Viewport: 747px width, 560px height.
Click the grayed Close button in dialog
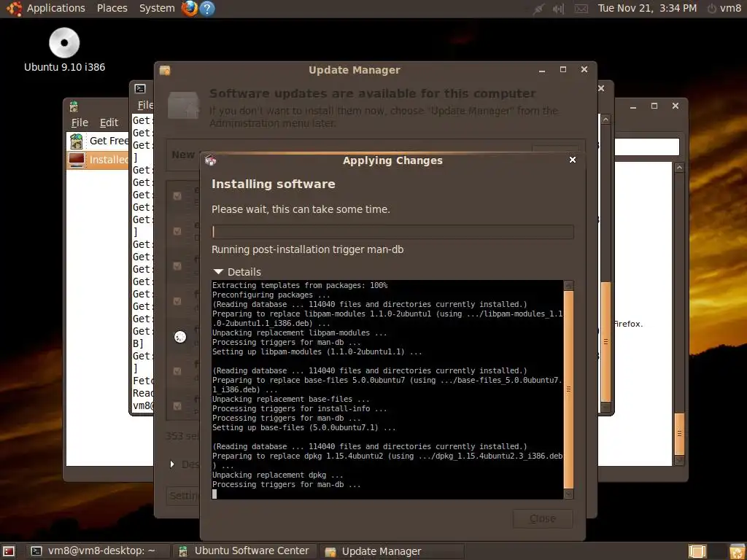coord(543,518)
